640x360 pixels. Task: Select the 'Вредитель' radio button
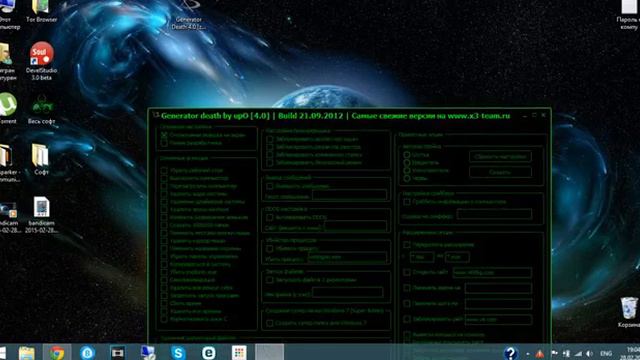407,162
